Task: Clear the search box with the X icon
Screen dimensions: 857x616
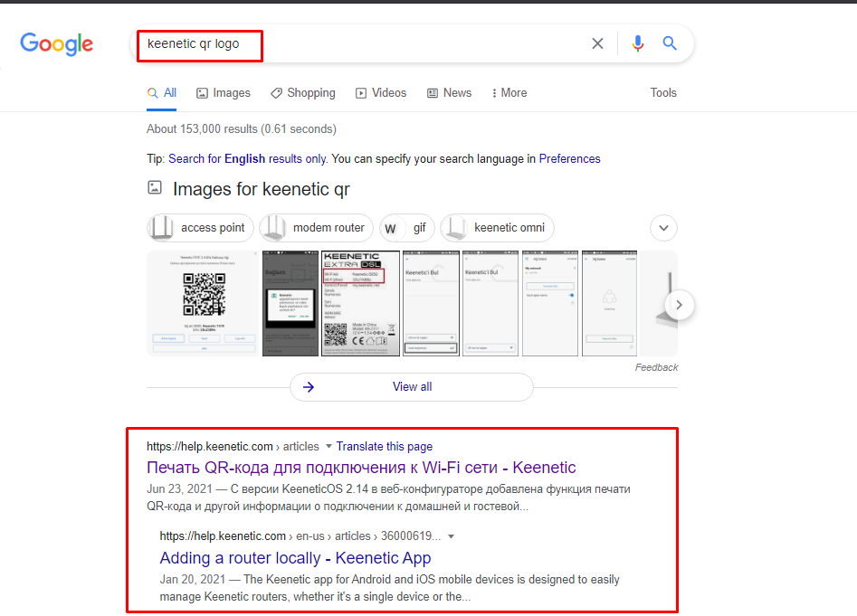Action: 597,43
